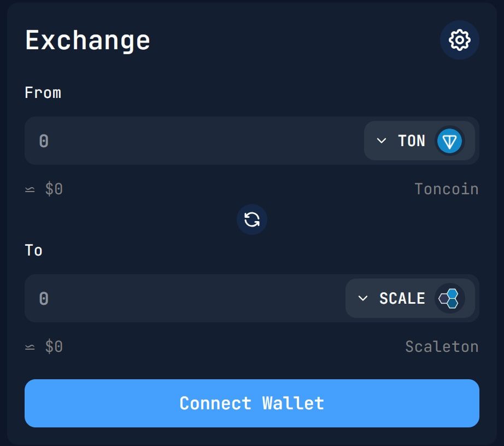Expand the TON token dropdown chevron
Viewport: 504px width, 446px height.
pos(381,141)
